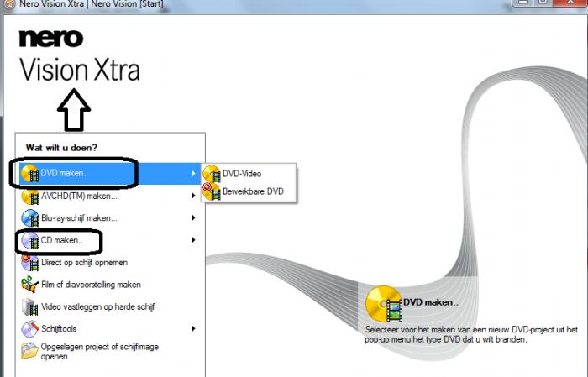Click the DVD-Video submenu icon
588x377 pixels.
click(x=212, y=174)
